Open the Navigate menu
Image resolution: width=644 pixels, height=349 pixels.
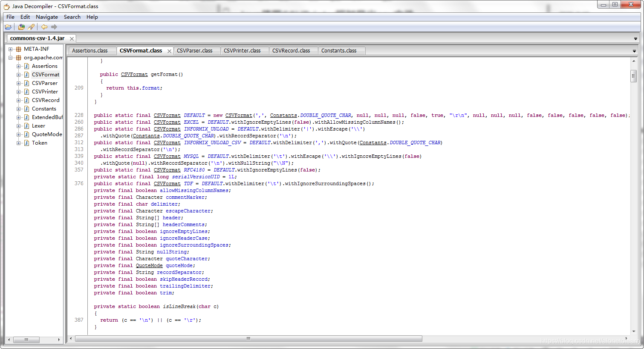click(x=47, y=17)
